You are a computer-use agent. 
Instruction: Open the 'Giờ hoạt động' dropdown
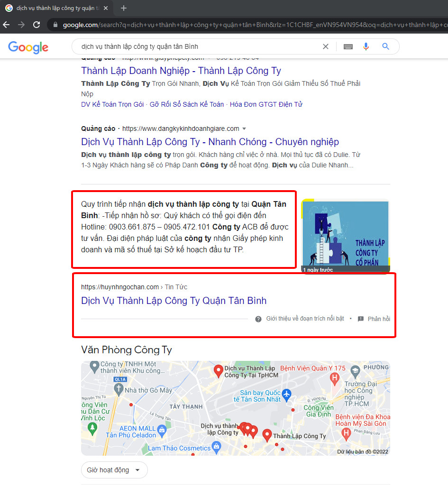tap(114, 470)
